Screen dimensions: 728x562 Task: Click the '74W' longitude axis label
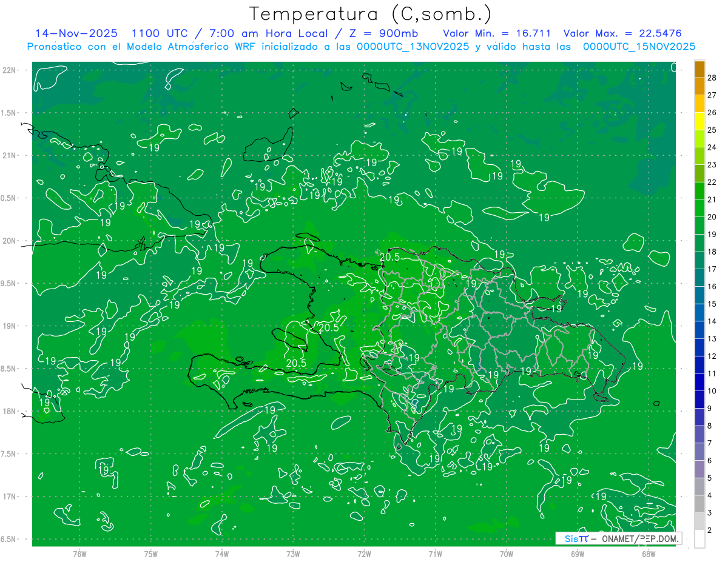[222, 554]
